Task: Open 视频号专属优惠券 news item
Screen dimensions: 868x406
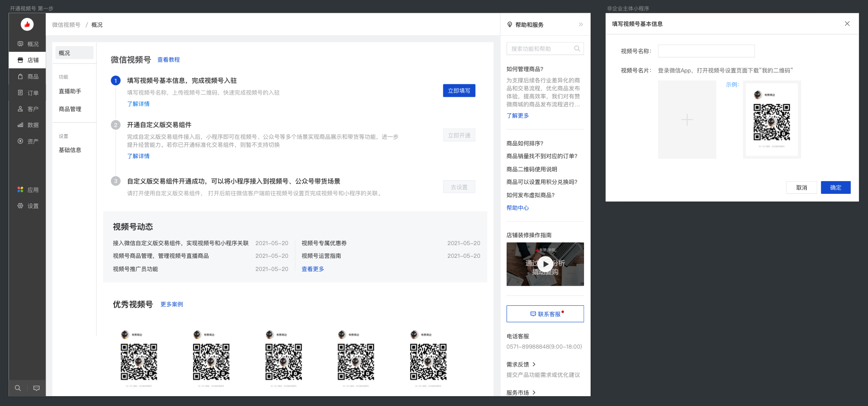Action: click(x=324, y=243)
